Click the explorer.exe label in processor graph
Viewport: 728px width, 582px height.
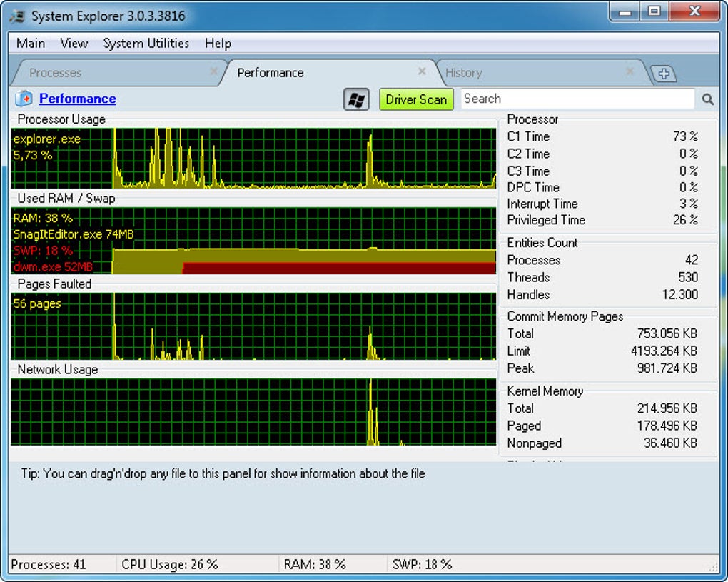[47, 139]
